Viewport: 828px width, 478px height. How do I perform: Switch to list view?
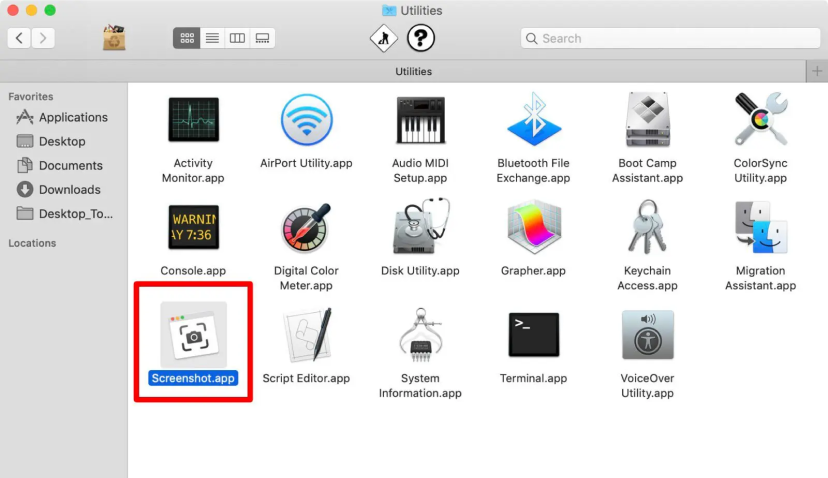point(212,38)
